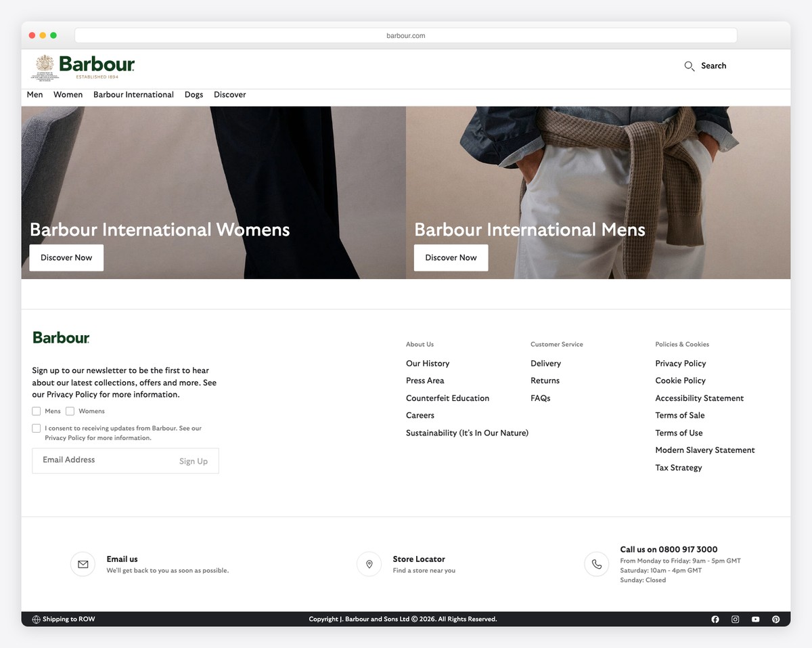Open the Men navigation menu
The width and height of the screenshot is (812, 648).
[x=35, y=95]
